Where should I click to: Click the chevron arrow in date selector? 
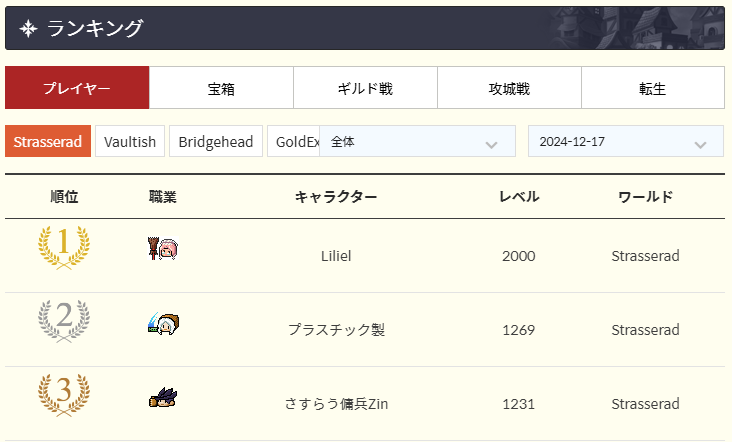pyautogui.click(x=700, y=145)
